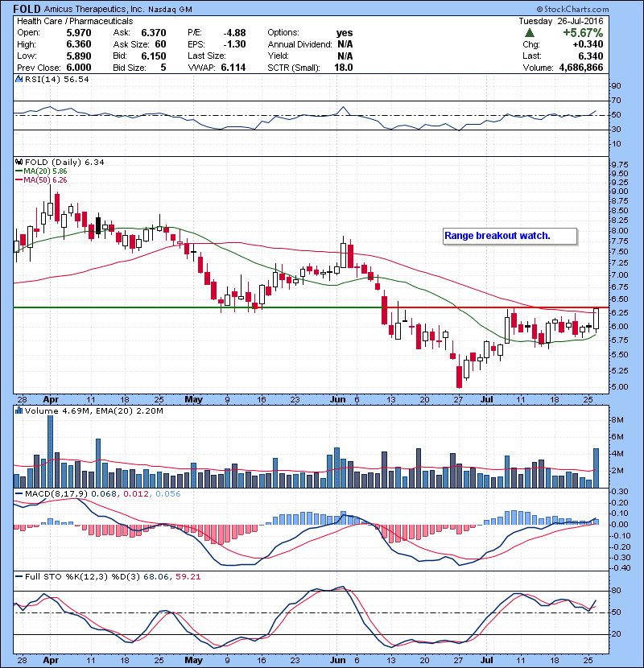Click the SCTR (Small) 18.0 value
This screenshot has width=644, height=668.
(344, 68)
